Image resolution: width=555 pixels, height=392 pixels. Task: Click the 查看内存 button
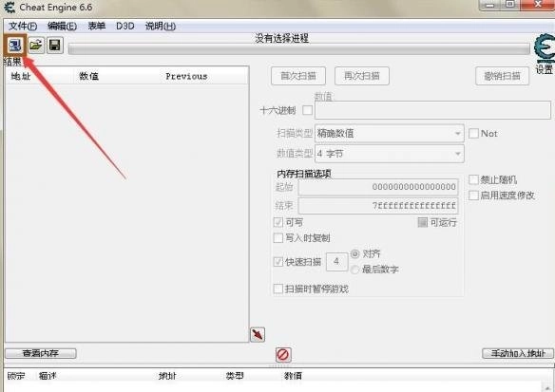tap(40, 353)
